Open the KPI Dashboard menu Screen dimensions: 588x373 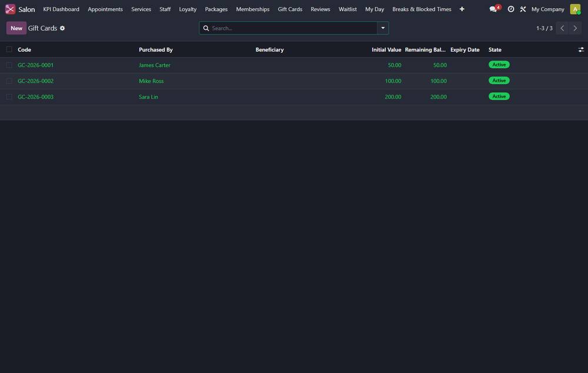pyautogui.click(x=61, y=9)
